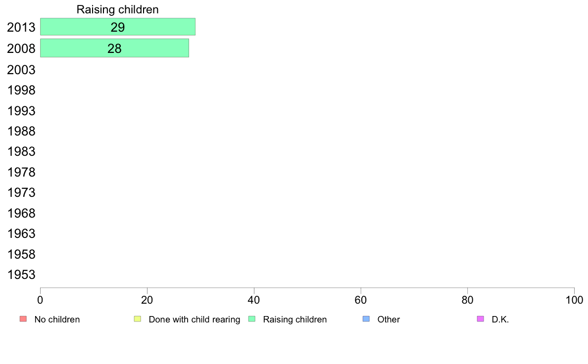Click the 2003 year label
This screenshot has width=588, height=364.
coord(21,70)
